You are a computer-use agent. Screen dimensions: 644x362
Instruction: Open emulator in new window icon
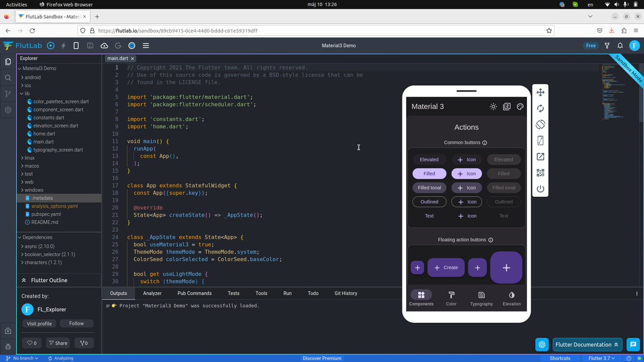pos(540,157)
